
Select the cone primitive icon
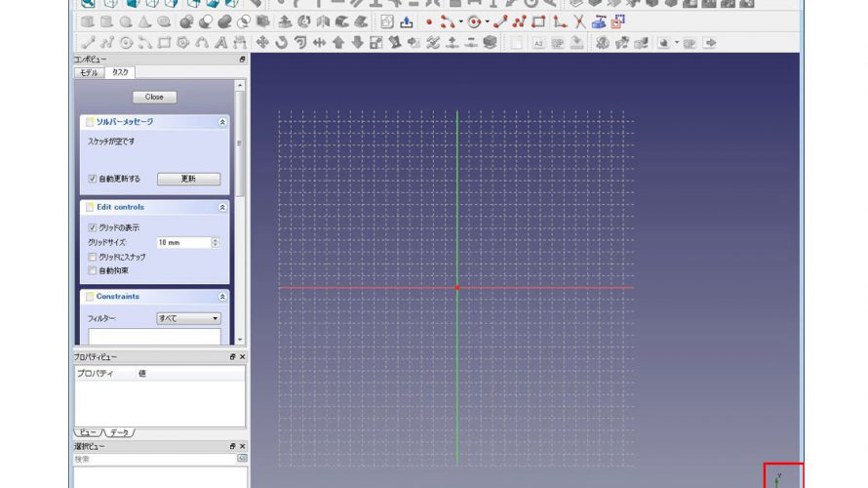click(144, 22)
